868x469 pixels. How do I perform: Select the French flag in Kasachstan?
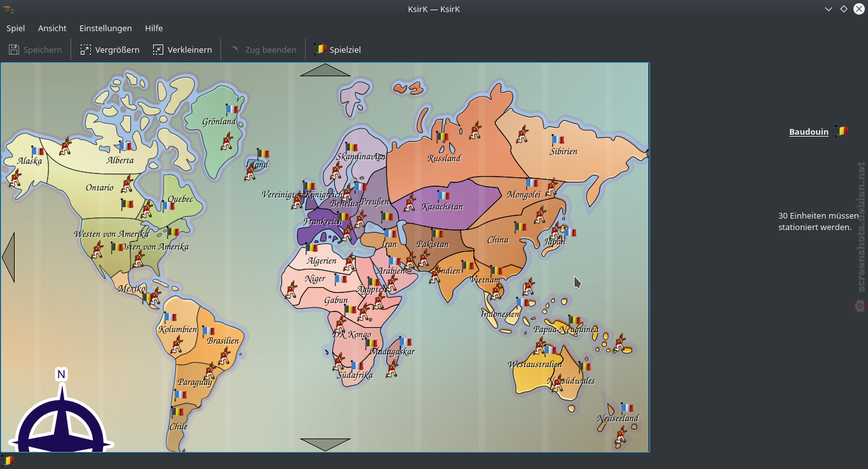443,195
